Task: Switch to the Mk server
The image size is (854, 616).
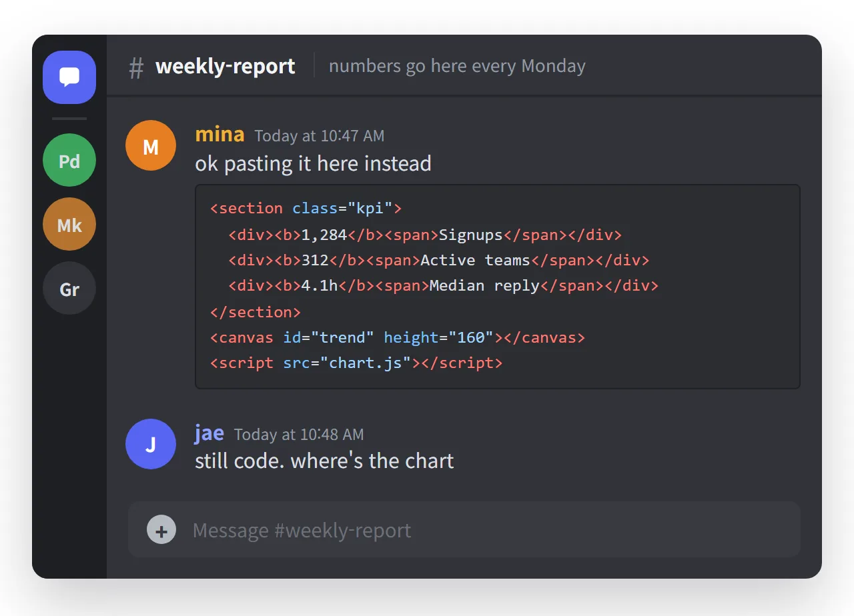Action: 69,224
